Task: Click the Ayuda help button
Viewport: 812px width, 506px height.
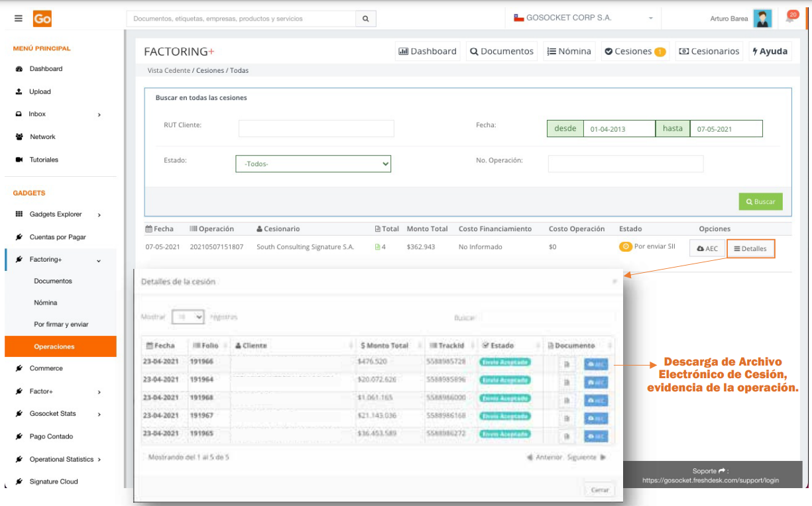Action: pos(770,51)
